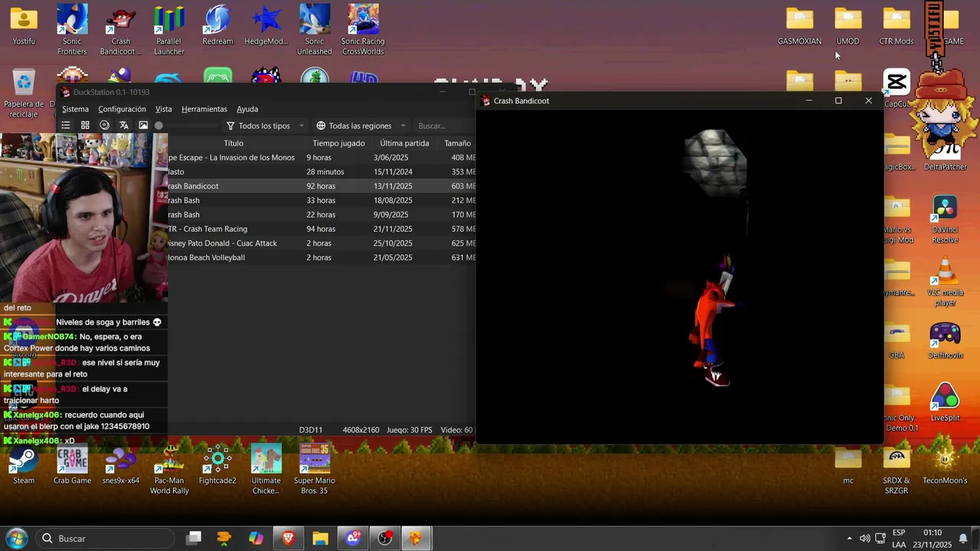Select the Klonoa Beach Volleyball row
Viewport: 980px width, 551px height.
[322, 257]
